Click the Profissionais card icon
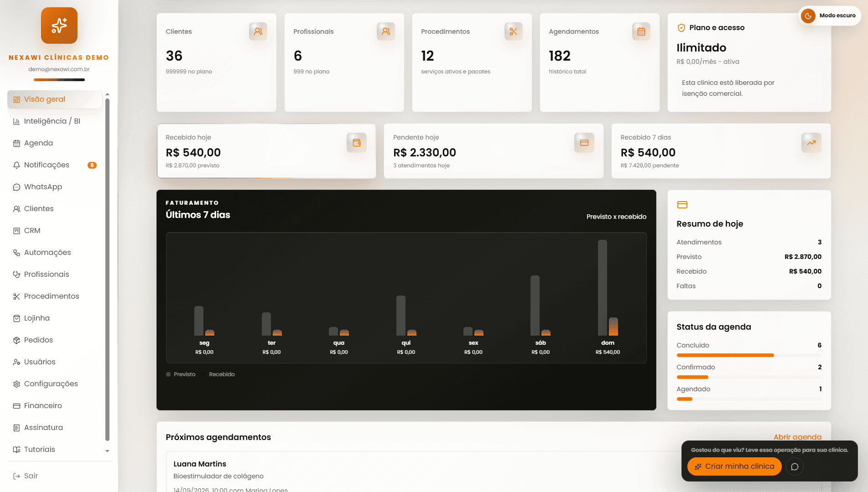This screenshot has width=868, height=492. pyautogui.click(x=386, y=31)
